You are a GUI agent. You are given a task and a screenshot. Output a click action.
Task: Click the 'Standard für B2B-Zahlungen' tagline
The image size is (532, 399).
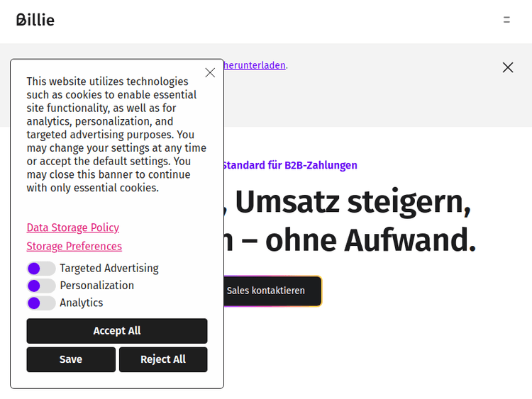(x=289, y=165)
